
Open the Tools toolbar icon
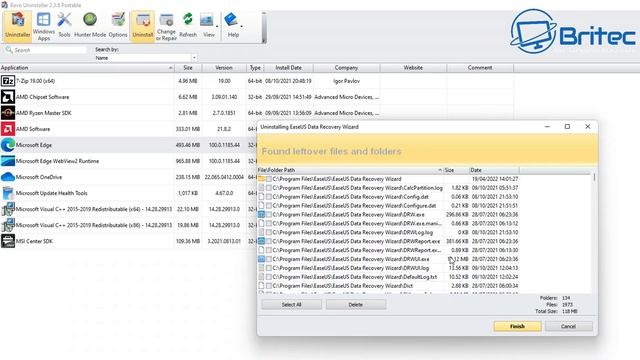[x=64, y=25]
